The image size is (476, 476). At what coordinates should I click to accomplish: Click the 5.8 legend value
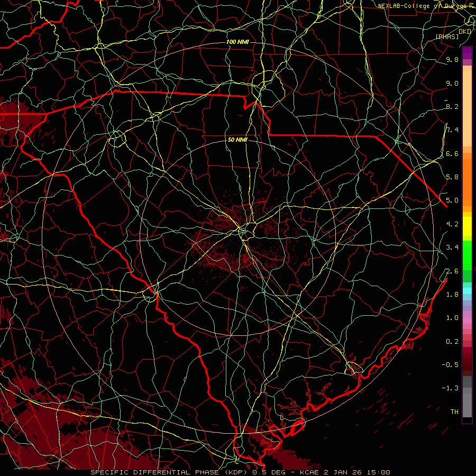coord(452,177)
